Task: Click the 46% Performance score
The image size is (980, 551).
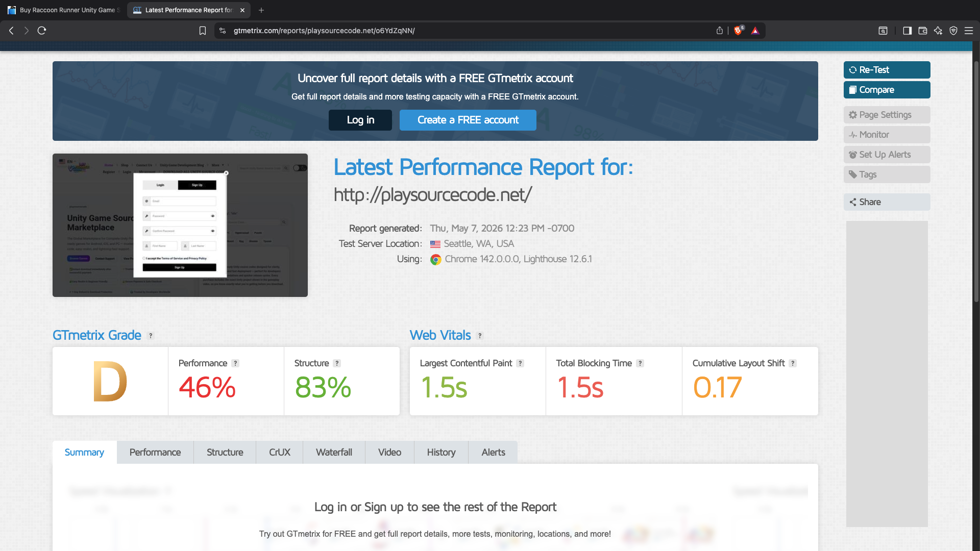Action: (x=207, y=387)
